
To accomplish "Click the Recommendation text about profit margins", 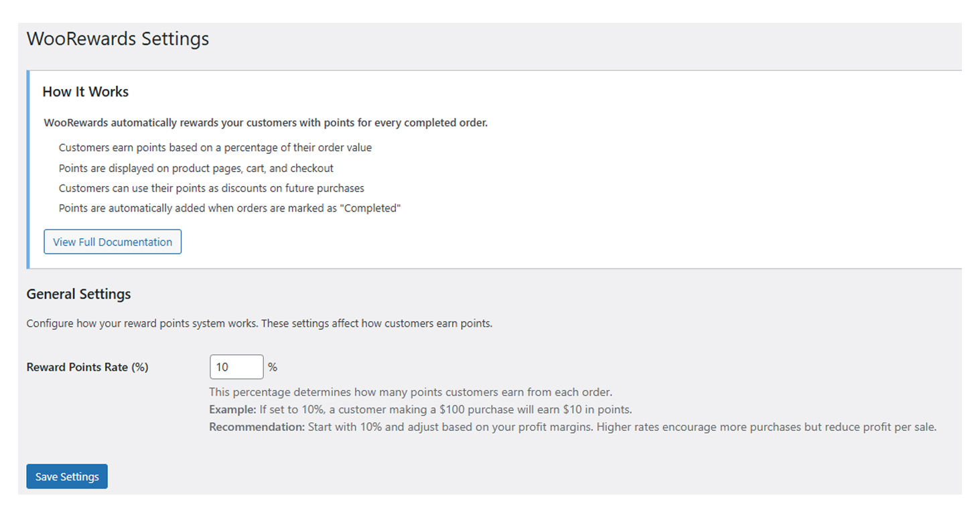I will (572, 427).
